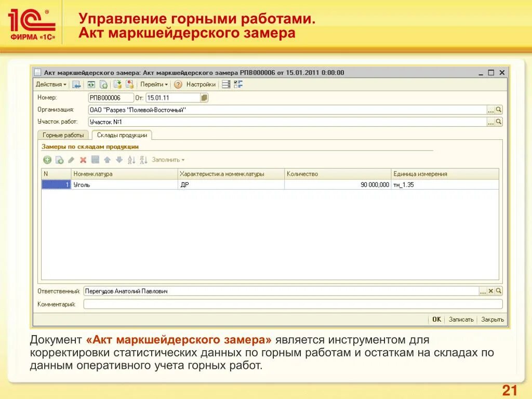Click the Количество column header
The image size is (532, 399).
338,174
